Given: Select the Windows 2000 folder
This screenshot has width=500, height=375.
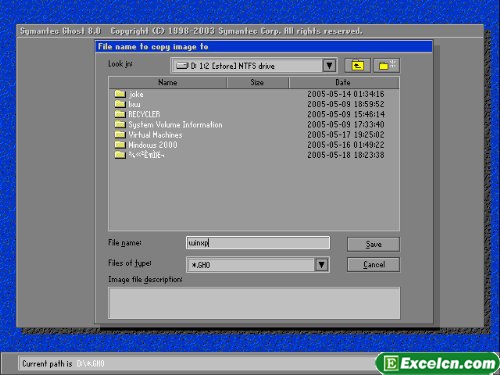Looking at the screenshot, I should coord(146,145).
